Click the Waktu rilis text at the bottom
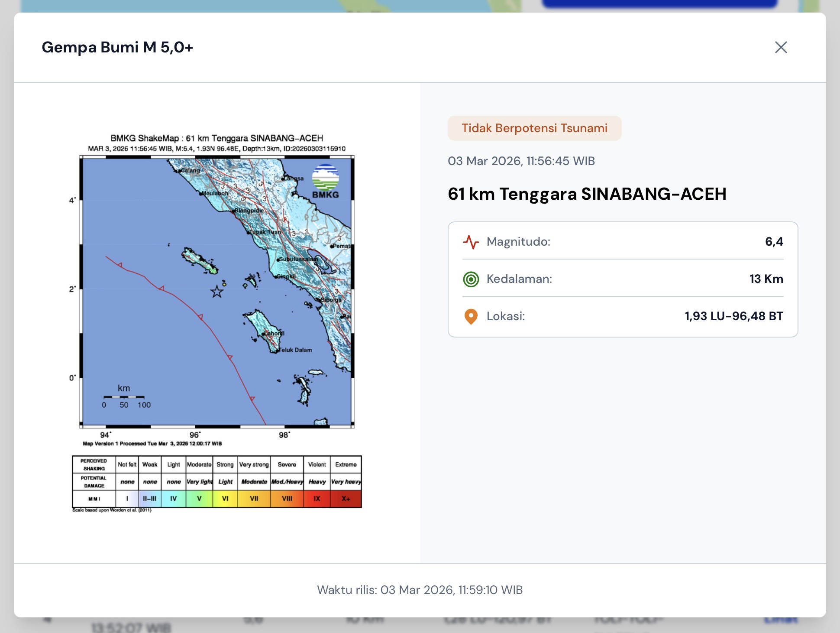 pos(420,590)
